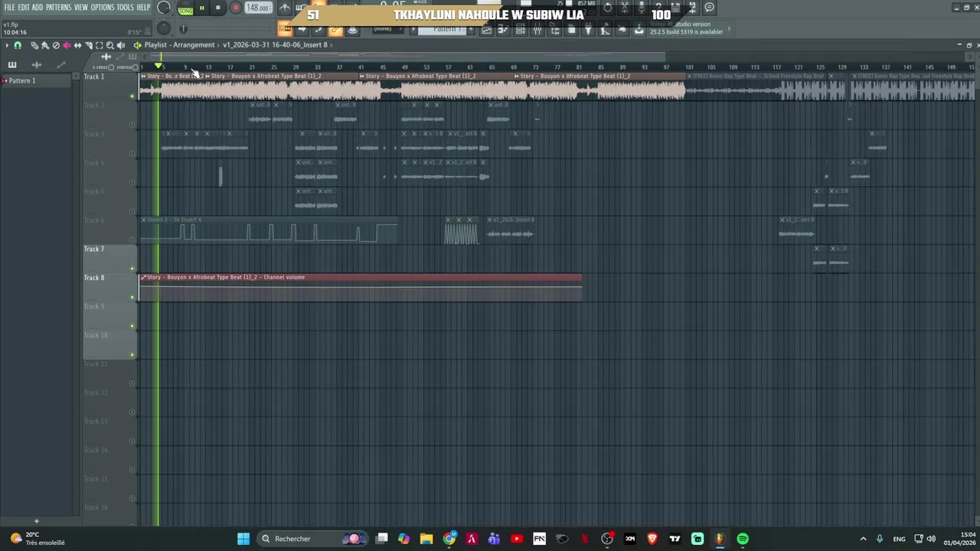Open the playlist options menu arrow
This screenshot has height=551, width=980.
point(7,45)
